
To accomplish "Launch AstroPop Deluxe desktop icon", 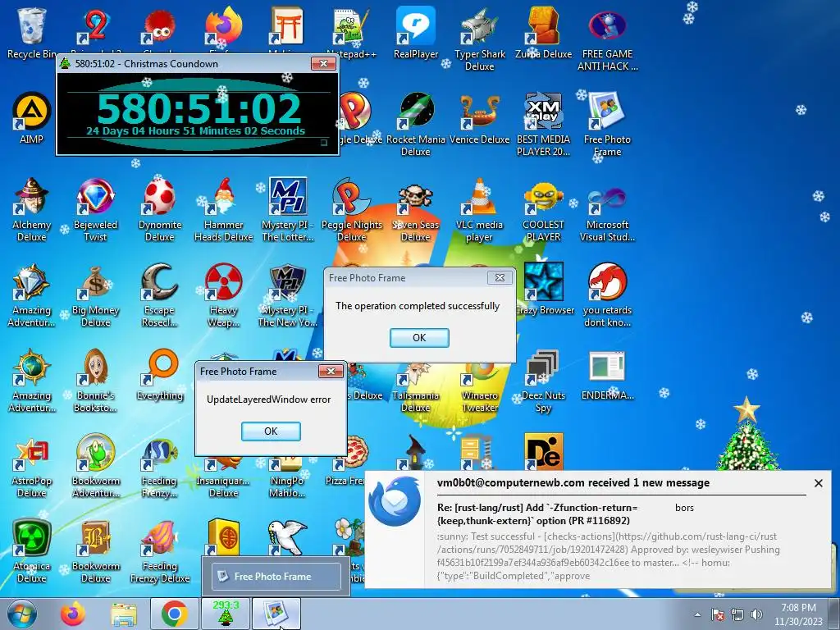I will [31, 466].
